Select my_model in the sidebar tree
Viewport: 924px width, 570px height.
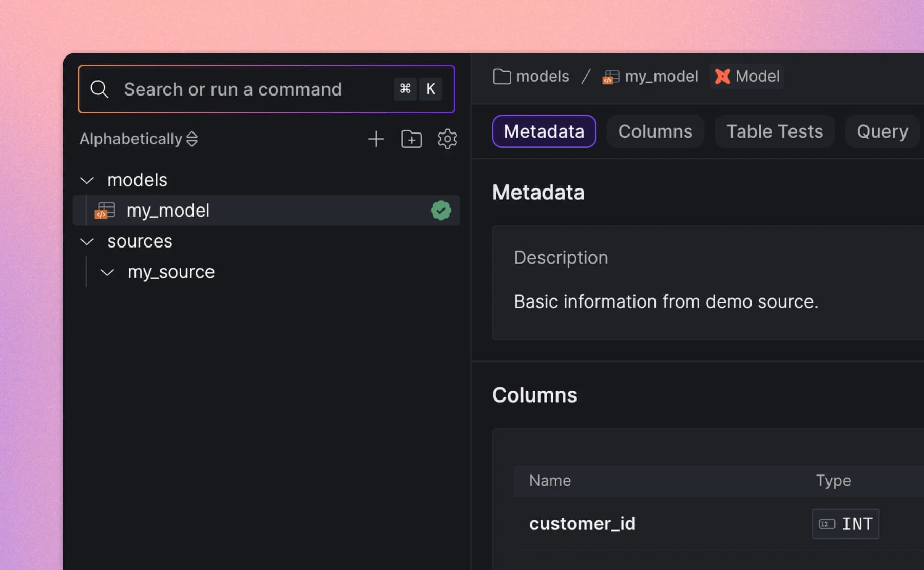[x=266, y=211]
